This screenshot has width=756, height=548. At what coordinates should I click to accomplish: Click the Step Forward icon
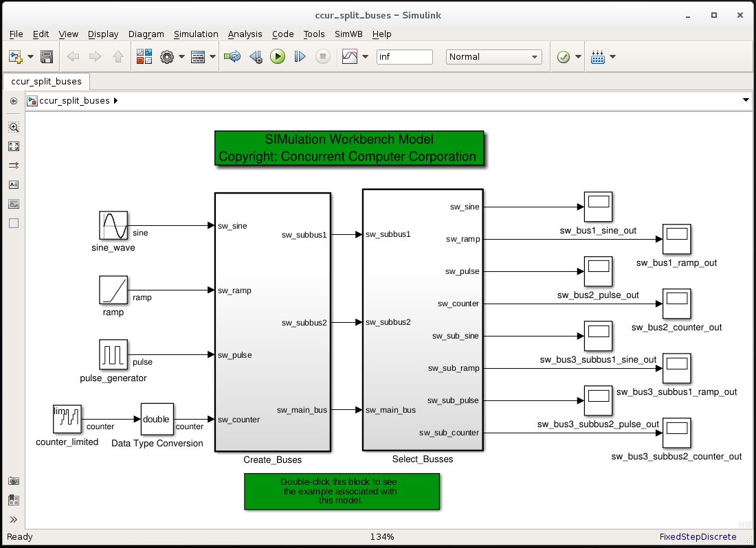pyautogui.click(x=300, y=57)
